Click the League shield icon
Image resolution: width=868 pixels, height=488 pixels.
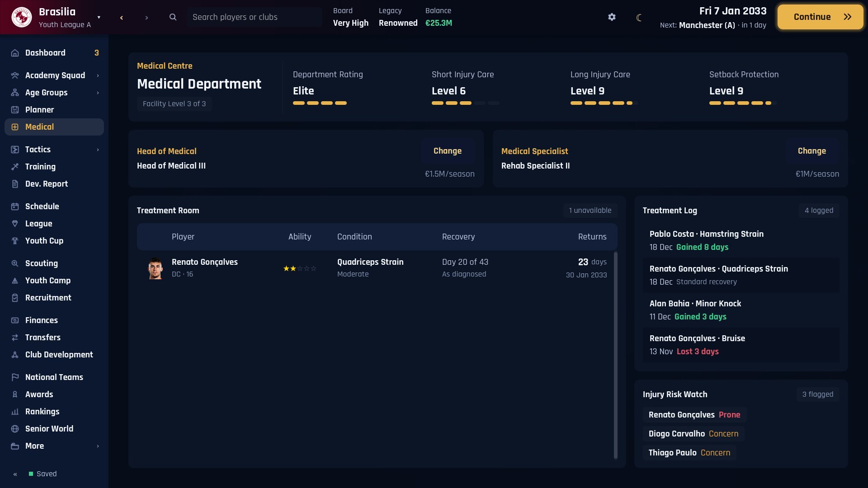pos(15,224)
